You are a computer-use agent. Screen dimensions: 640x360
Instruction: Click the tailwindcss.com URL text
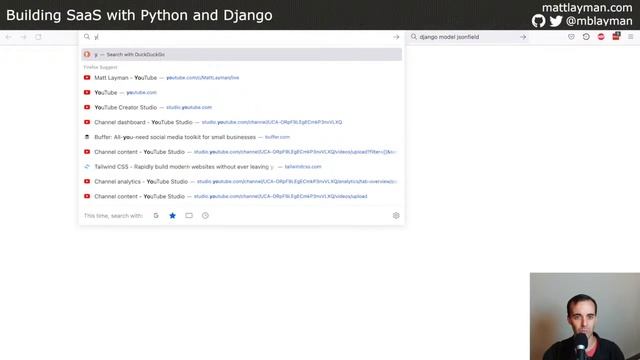303,167
